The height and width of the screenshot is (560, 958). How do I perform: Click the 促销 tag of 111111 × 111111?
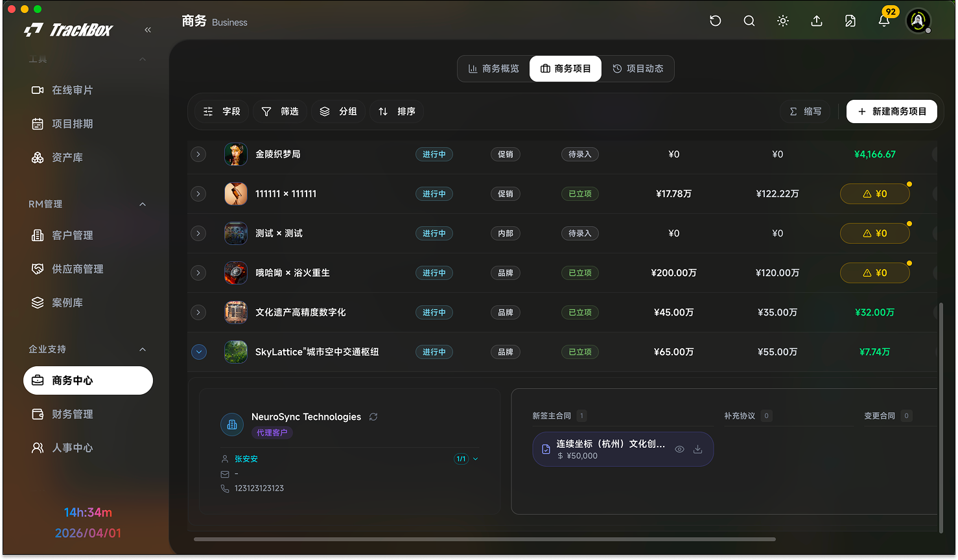(x=506, y=194)
